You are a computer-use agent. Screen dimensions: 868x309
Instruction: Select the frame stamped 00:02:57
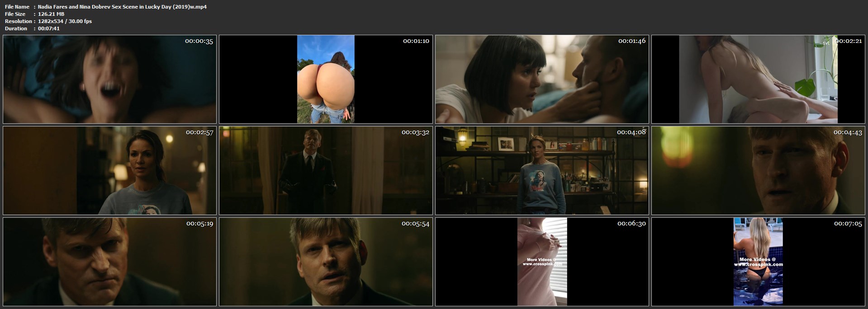coord(110,170)
